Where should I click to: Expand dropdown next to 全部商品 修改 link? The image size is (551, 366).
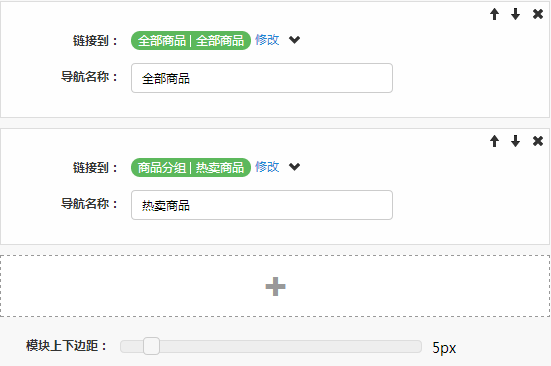(294, 40)
